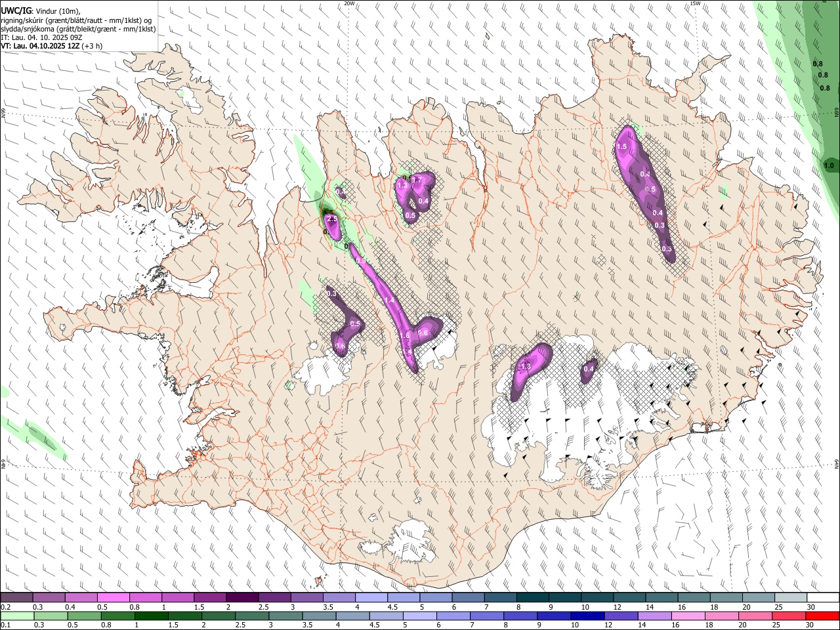
Task: Click the 1.5 value in northeast snow band
Action: click(x=622, y=146)
